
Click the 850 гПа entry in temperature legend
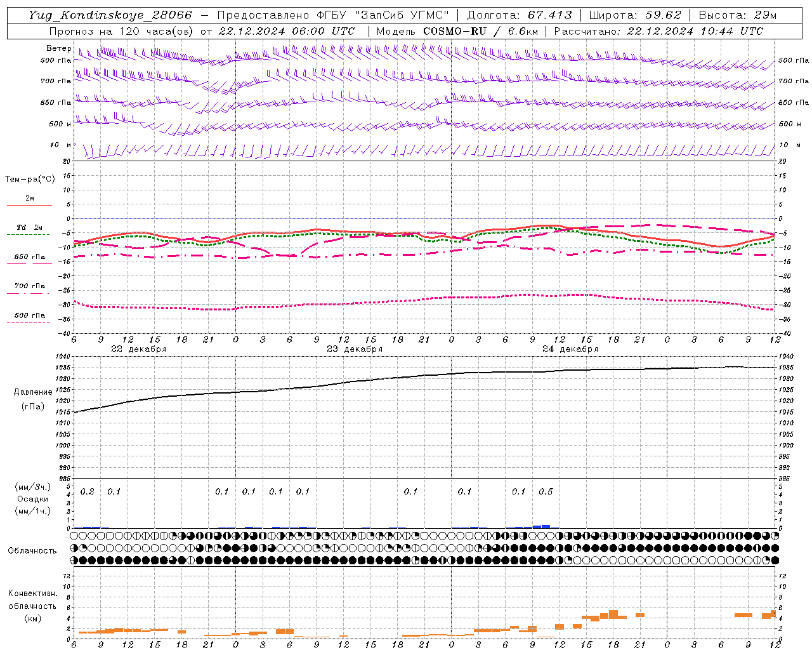pyautogui.click(x=29, y=257)
